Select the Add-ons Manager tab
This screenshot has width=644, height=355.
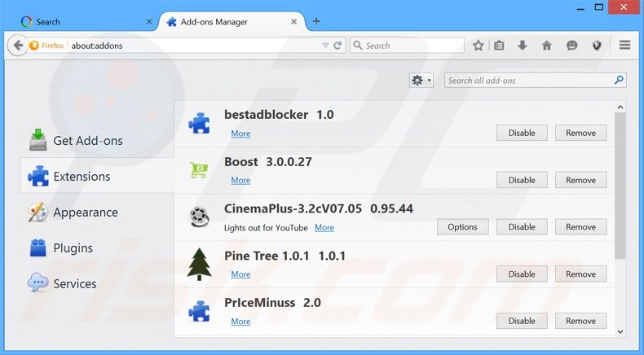[232, 22]
